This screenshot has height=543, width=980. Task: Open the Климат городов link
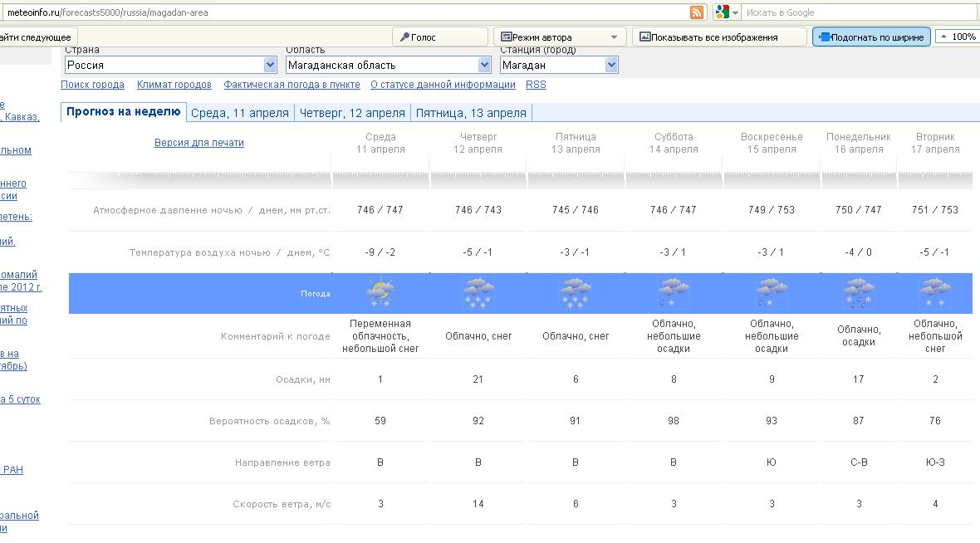[x=174, y=85]
